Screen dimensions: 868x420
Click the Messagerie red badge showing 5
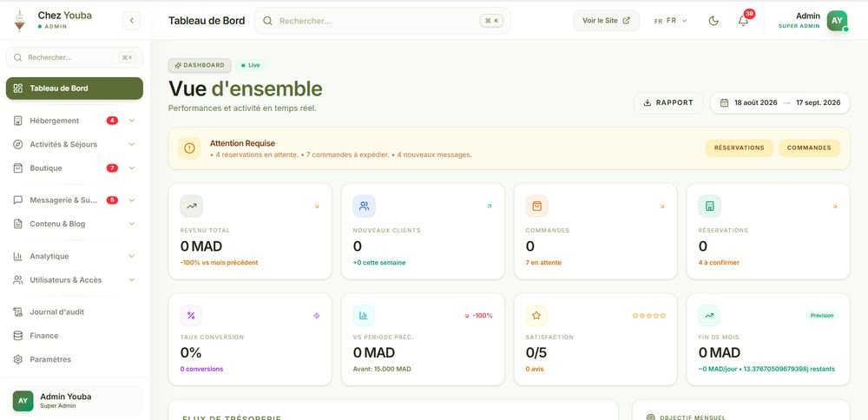112,200
